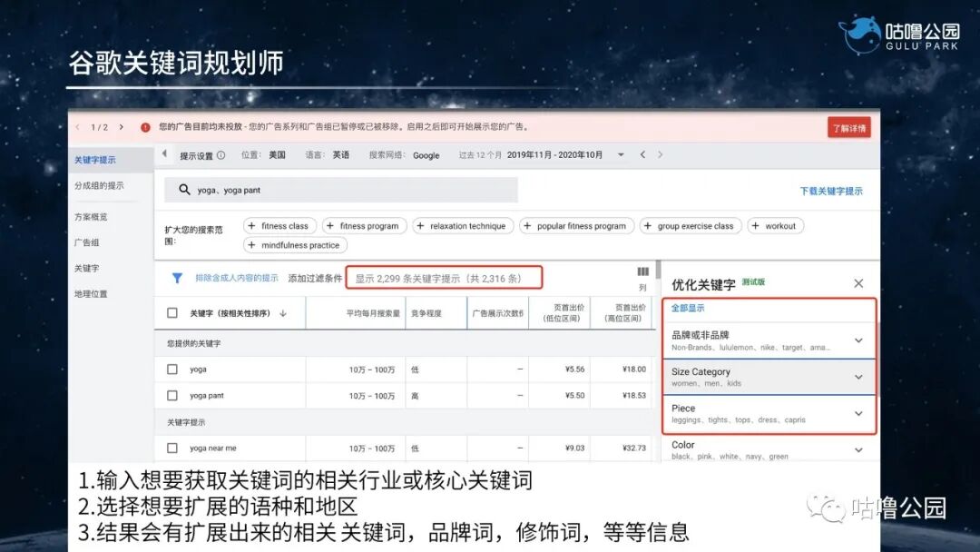Screen dimensions: 980x552
Task: Toggle the select-all checkbox in table header
Action: (x=171, y=311)
